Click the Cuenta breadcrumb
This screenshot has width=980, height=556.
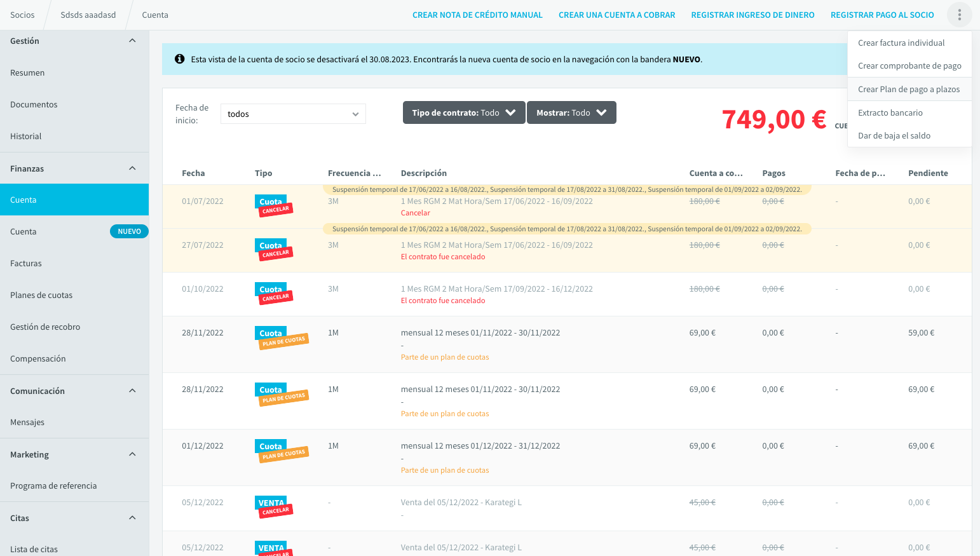coord(155,15)
